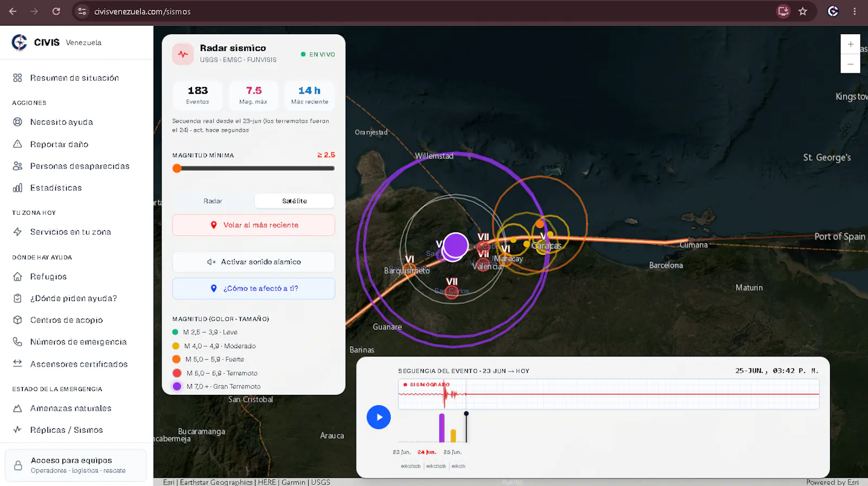Click the green M 2,5 – 3,9 Leve swatch

pos(175,332)
